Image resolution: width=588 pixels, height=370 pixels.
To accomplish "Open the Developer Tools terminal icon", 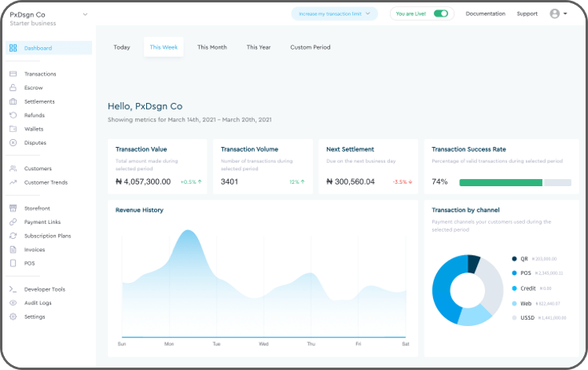I will pyautogui.click(x=13, y=289).
